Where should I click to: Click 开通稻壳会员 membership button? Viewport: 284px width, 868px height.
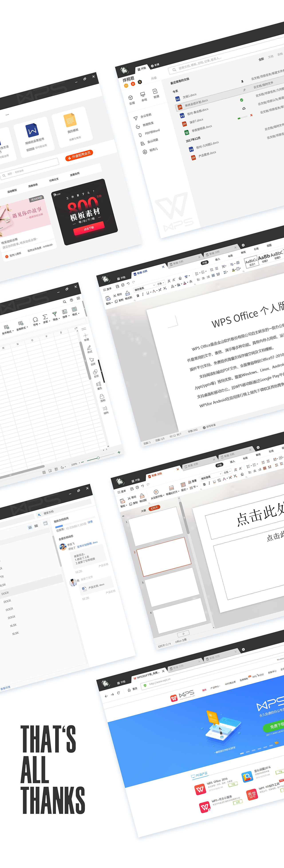click(79, 155)
